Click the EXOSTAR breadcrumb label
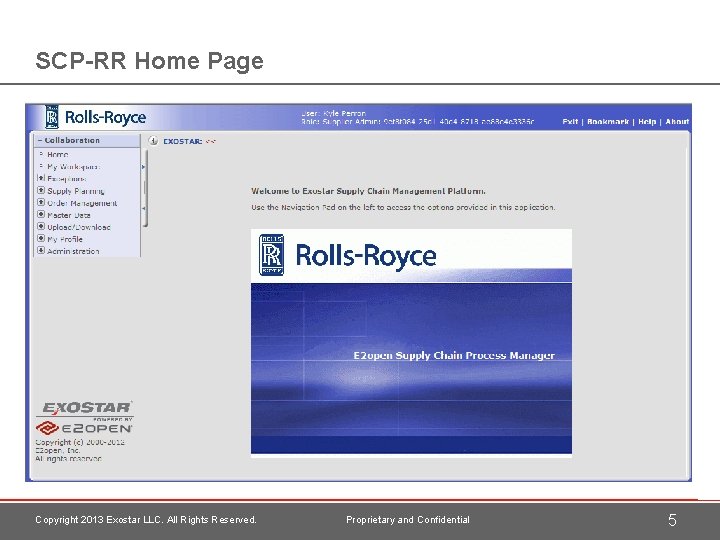This screenshot has width=720, height=540. click(182, 141)
